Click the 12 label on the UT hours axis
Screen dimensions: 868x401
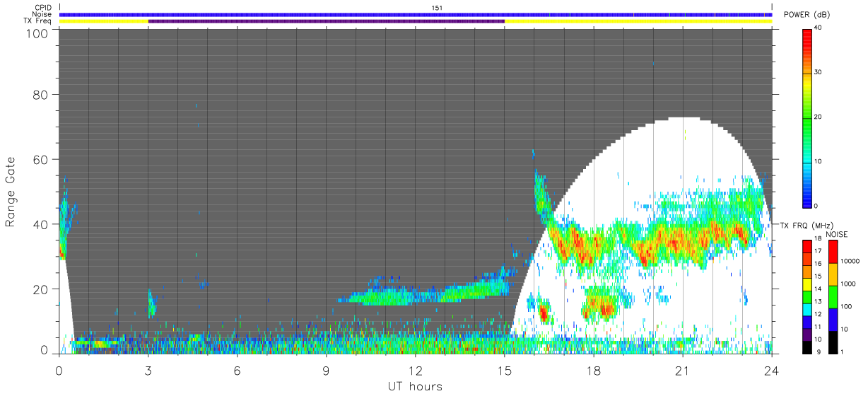tap(415, 371)
